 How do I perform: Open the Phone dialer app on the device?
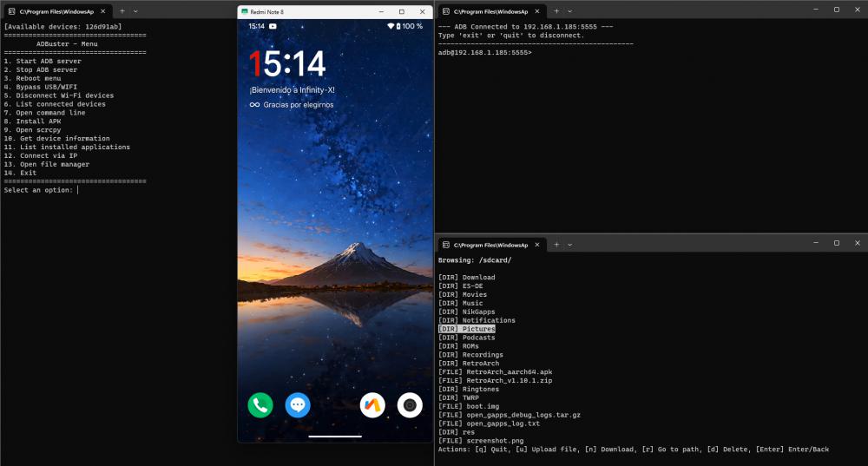tap(260, 405)
